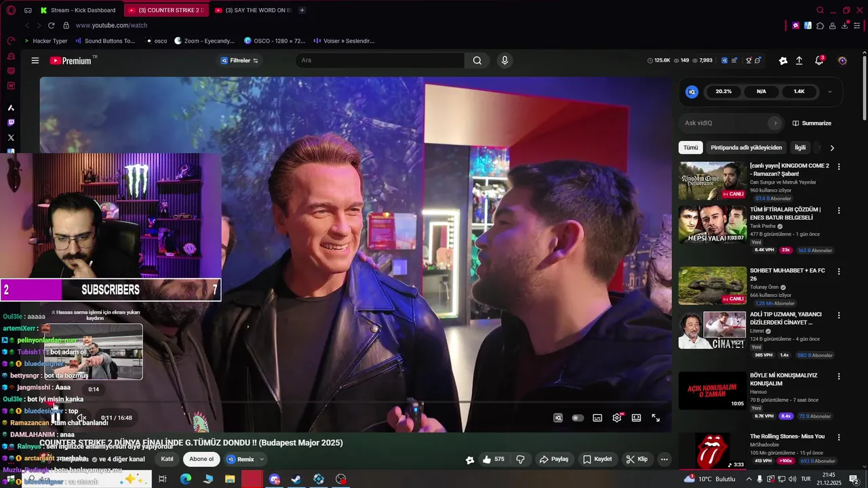This screenshot has height=488, width=868.
Task: Open Kingdom Come 2 live stream thumbnail
Action: pyautogui.click(x=712, y=180)
